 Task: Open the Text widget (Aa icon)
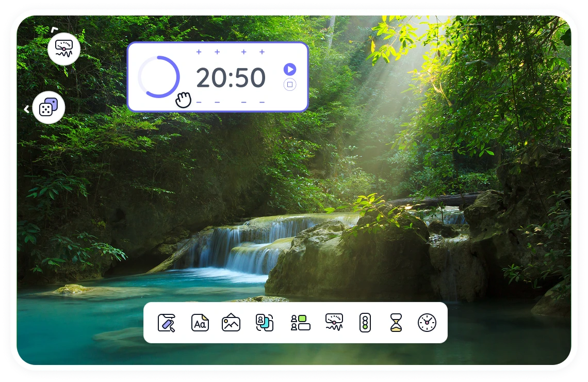(200, 323)
